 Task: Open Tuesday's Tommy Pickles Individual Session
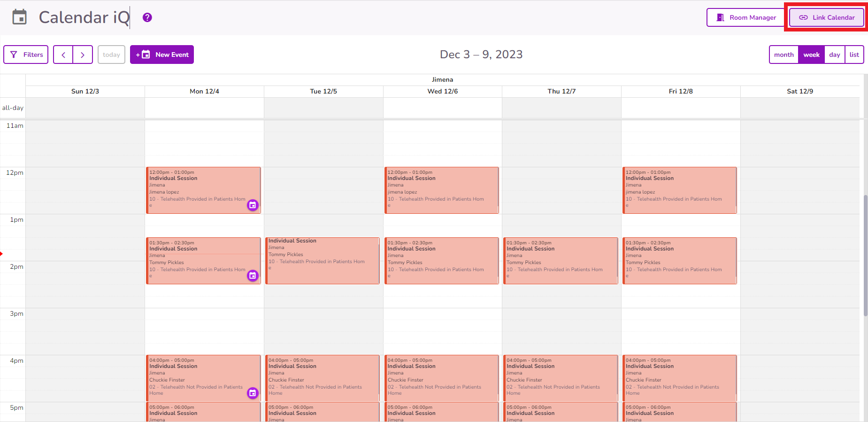pos(323,261)
